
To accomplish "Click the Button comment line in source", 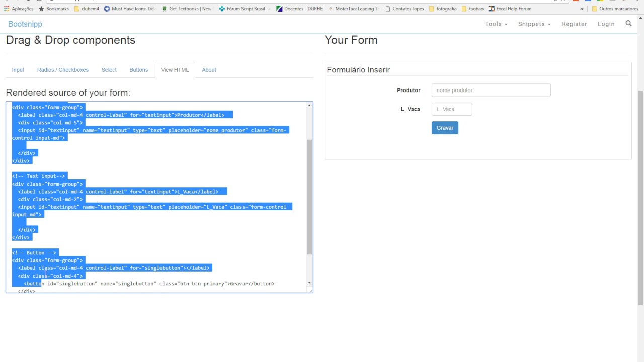I will click(x=34, y=252).
